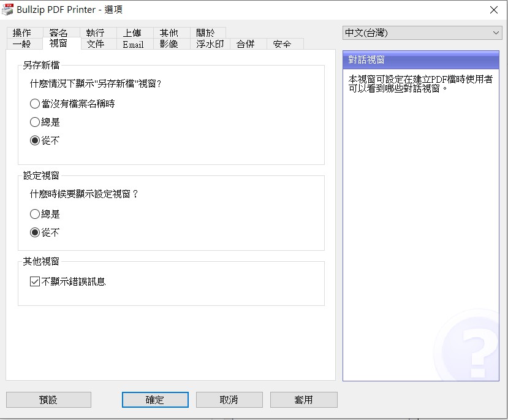
Task: Switch to the 浮水印 tab
Action: tap(210, 44)
